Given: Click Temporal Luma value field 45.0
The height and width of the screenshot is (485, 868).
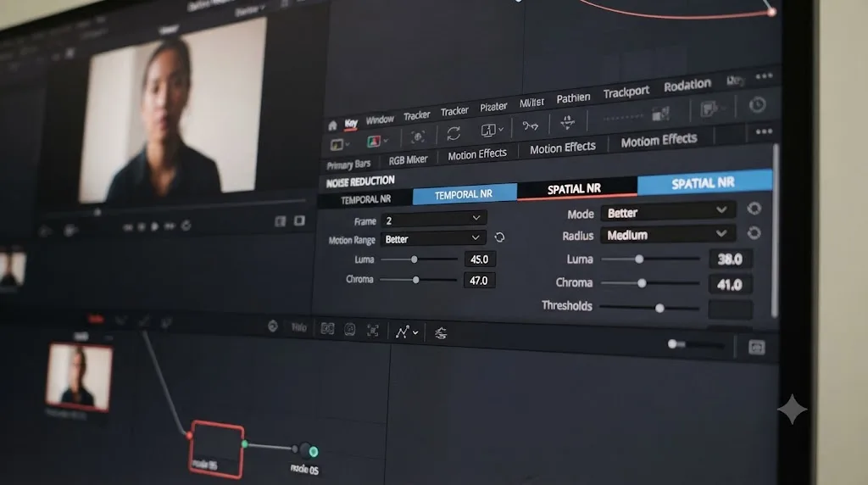Looking at the screenshot, I should 480,259.
